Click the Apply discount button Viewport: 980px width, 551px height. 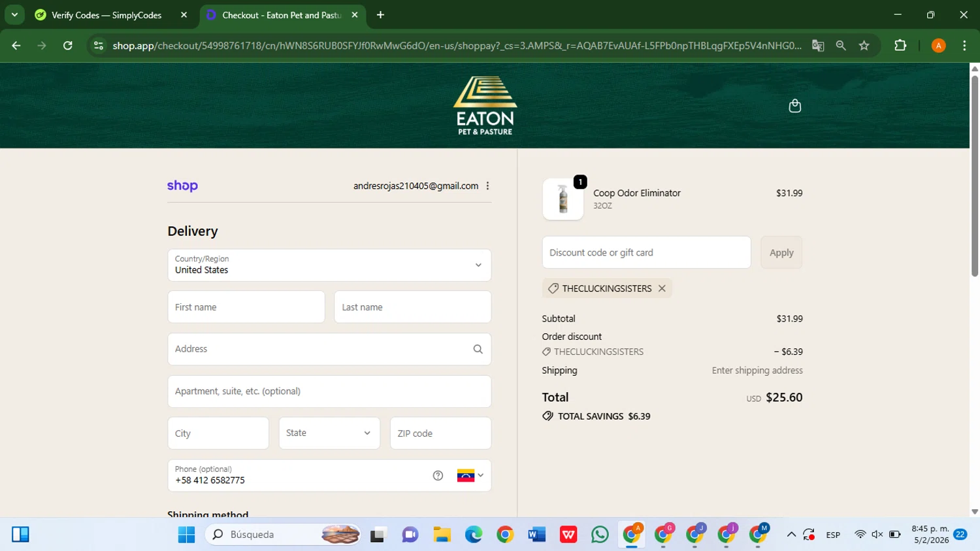click(x=781, y=252)
